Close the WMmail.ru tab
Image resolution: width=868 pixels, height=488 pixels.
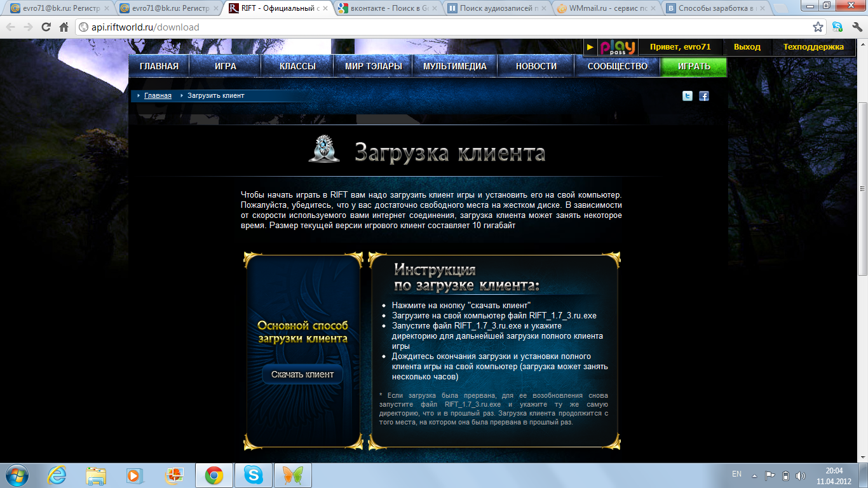(652, 8)
